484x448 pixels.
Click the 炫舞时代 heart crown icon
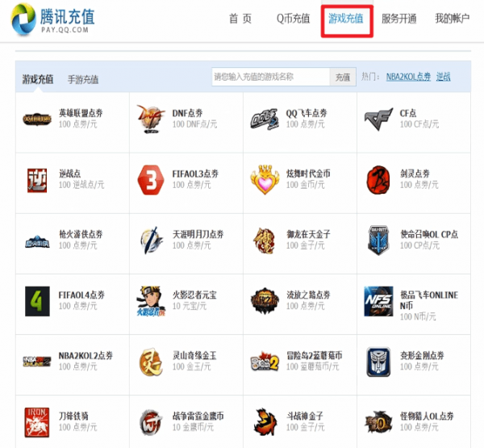pos(265,179)
